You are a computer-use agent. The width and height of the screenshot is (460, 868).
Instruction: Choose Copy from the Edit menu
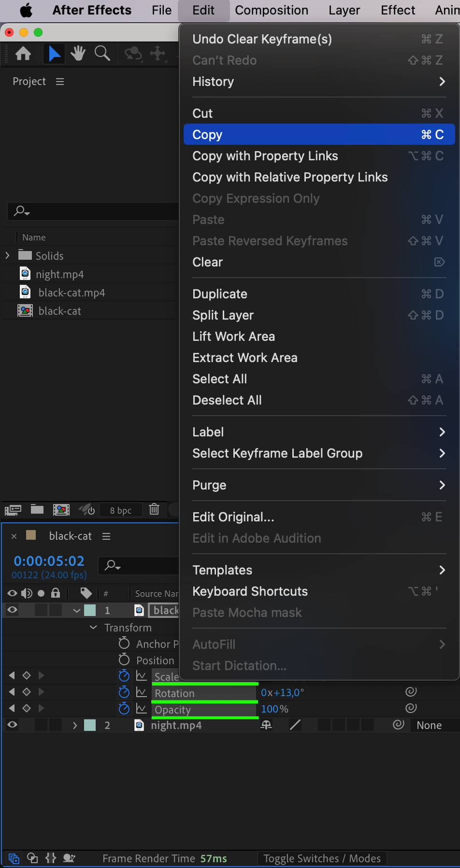[x=319, y=135]
